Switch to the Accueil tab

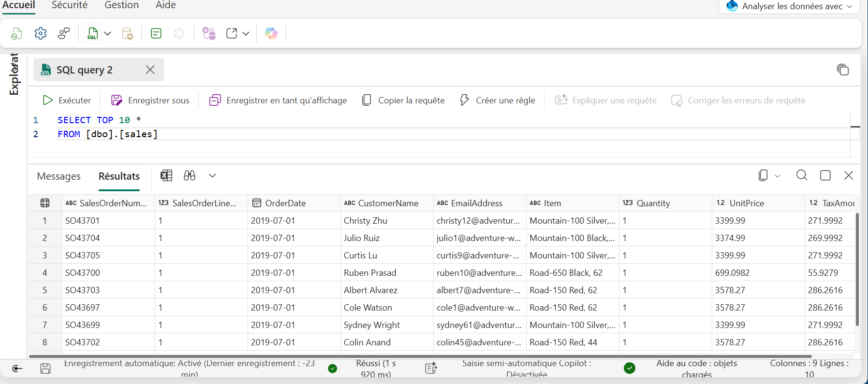point(19,5)
